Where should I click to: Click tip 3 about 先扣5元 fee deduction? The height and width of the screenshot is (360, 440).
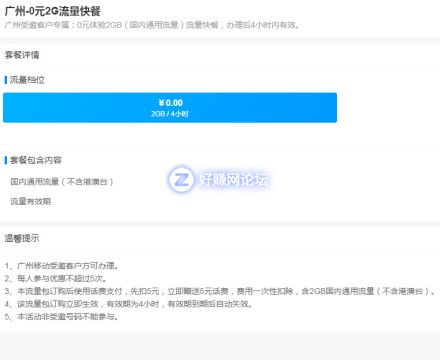click(x=220, y=291)
